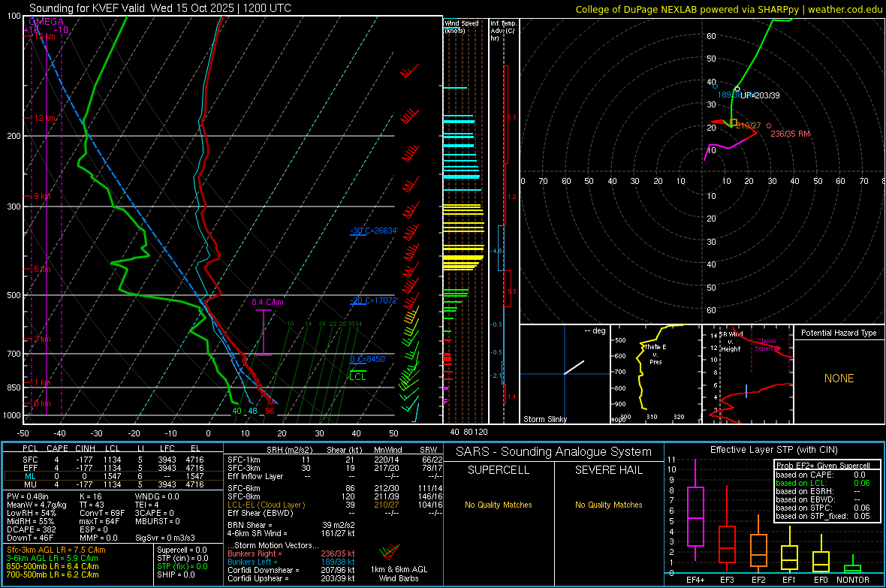
Task: Click the Sfc-3km AGL LR = 7.5 C/km line
Action: pos(56,550)
